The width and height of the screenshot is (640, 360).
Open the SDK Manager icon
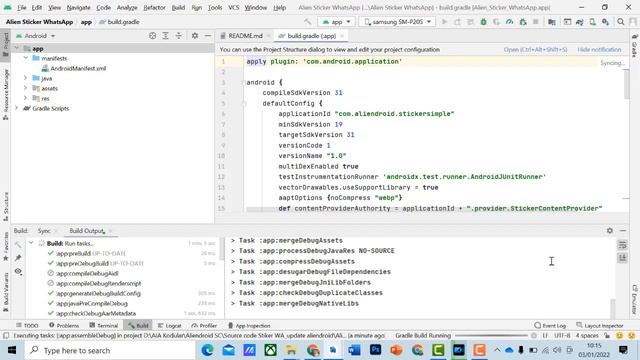click(605, 22)
